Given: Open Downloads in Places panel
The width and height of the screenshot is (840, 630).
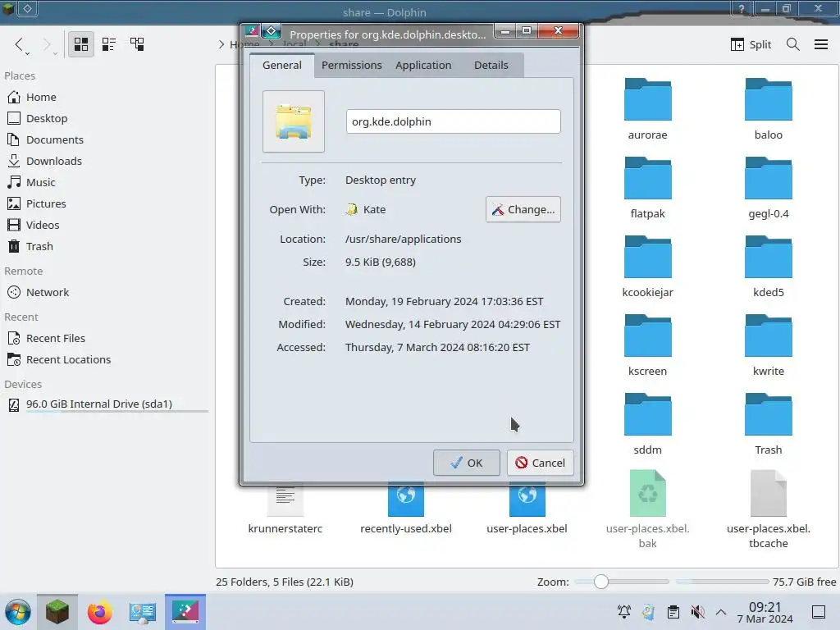Looking at the screenshot, I should (44, 162).
